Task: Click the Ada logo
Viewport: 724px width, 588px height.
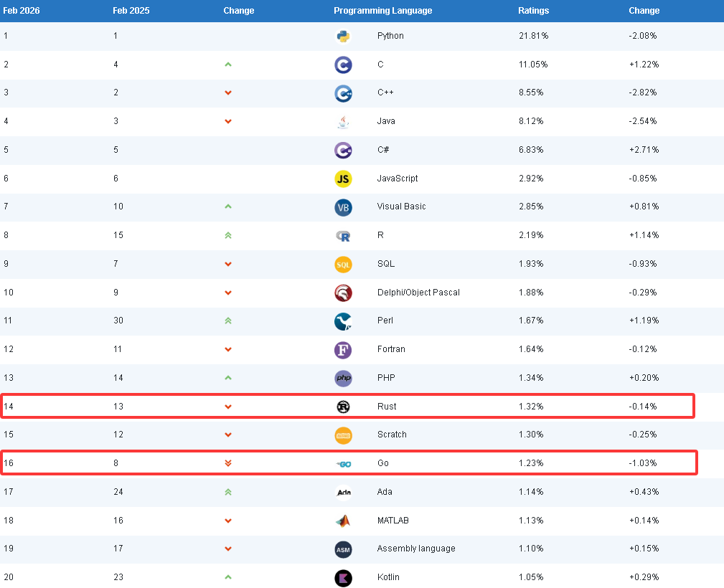Action: point(344,493)
